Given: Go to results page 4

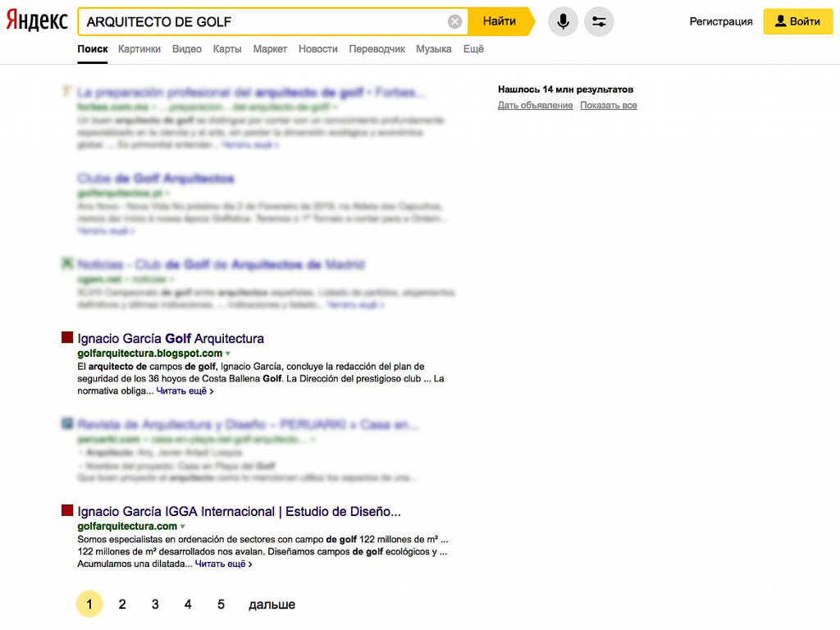Looking at the screenshot, I should 188,605.
